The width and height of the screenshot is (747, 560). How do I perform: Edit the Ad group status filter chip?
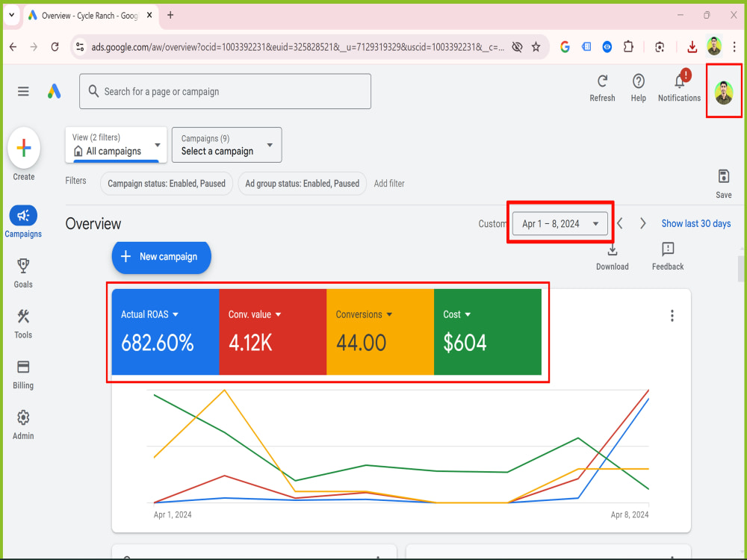pyautogui.click(x=302, y=184)
